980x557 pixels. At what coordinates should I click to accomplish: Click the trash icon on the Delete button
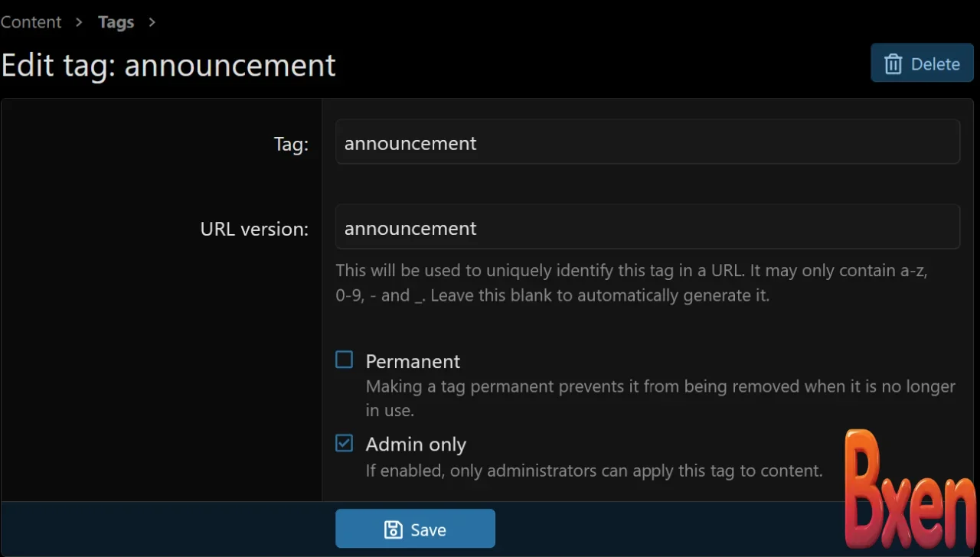[893, 64]
